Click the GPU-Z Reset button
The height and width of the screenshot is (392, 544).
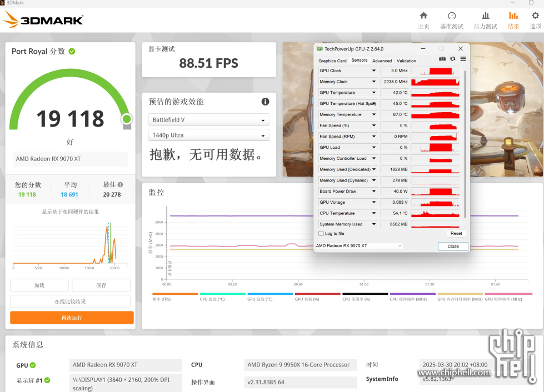pyautogui.click(x=456, y=234)
